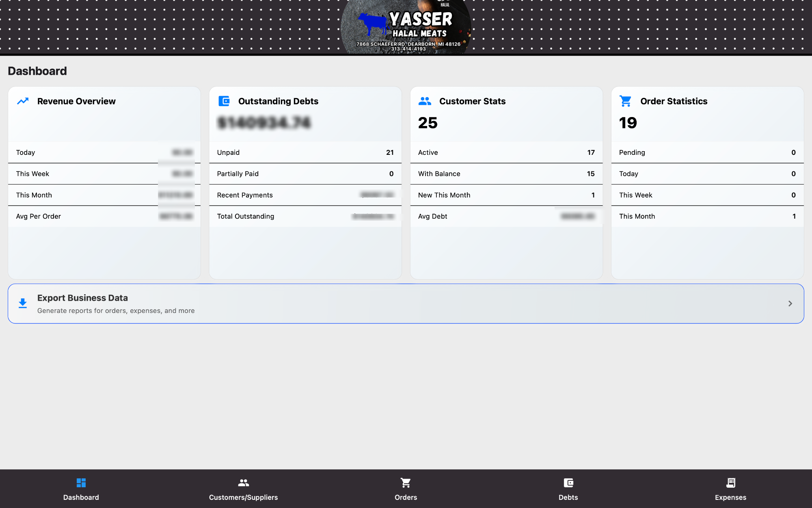Expand the Export Business Data section
This screenshot has width=812, height=508.
(x=790, y=303)
